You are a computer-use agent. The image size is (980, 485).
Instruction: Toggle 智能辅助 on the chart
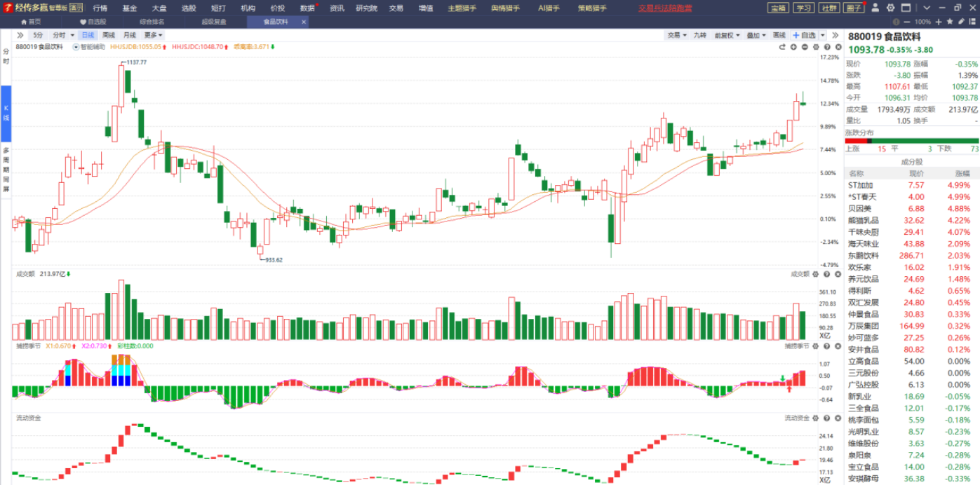pos(89,47)
